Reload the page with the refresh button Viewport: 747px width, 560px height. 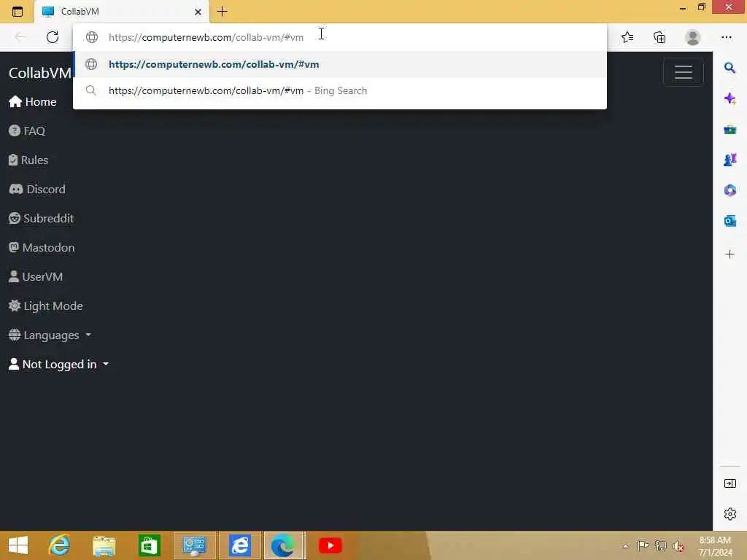click(53, 37)
